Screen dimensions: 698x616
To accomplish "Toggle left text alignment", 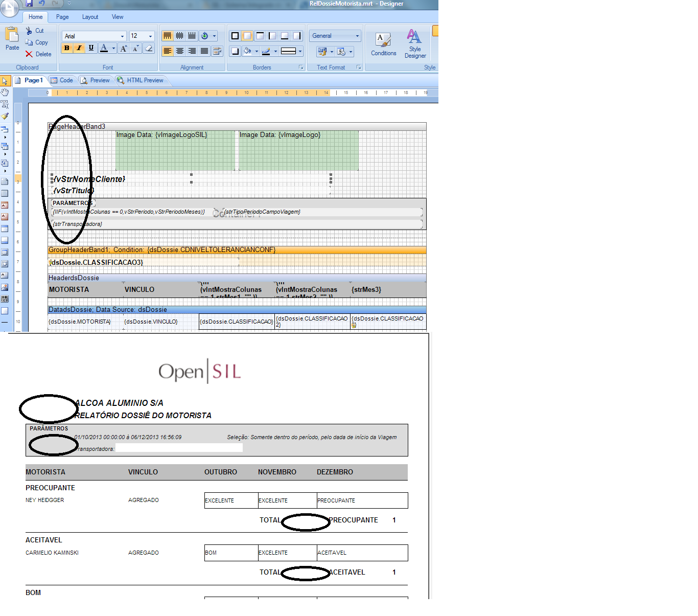I will click(167, 51).
